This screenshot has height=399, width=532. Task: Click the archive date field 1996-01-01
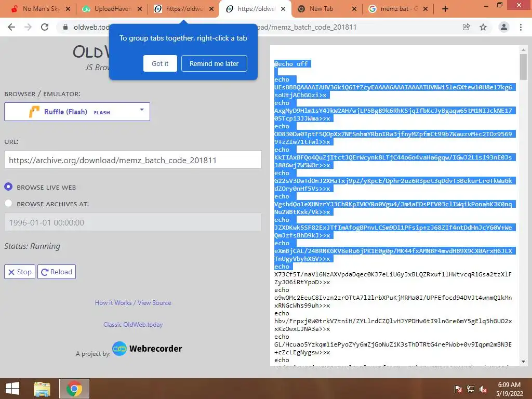(132, 222)
